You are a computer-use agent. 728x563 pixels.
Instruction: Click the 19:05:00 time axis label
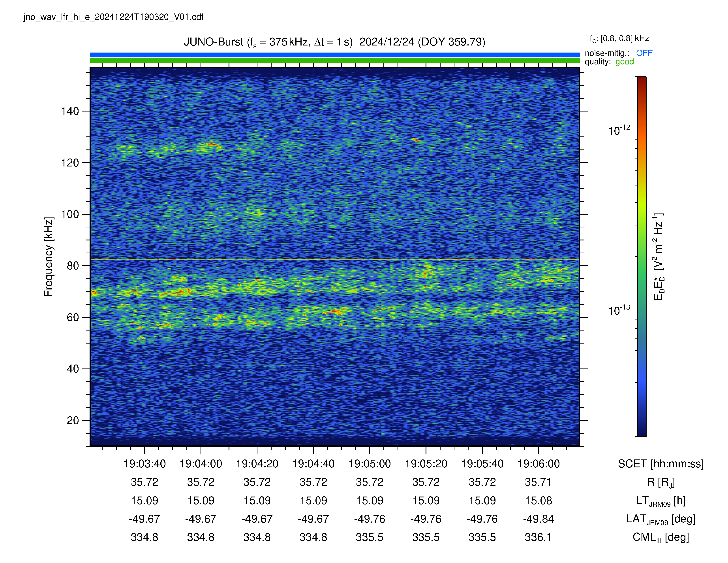tap(369, 464)
